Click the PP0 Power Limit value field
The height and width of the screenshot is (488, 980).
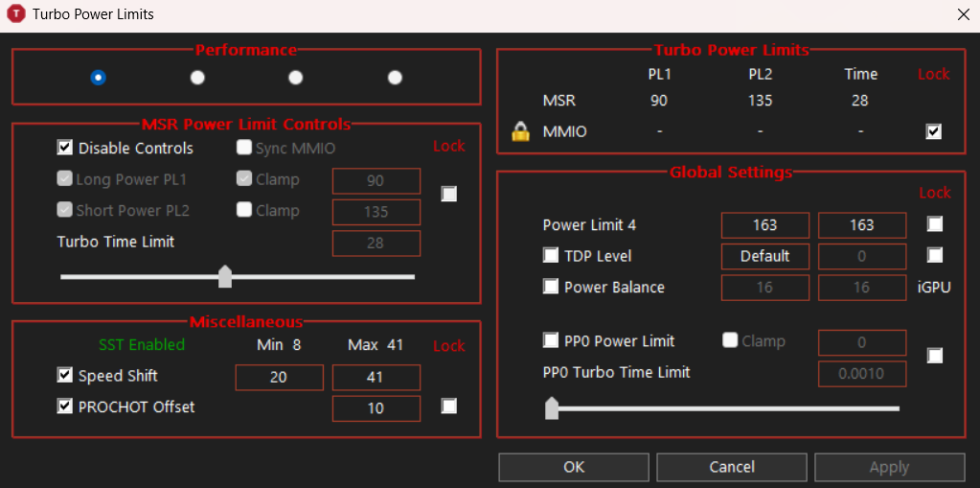[862, 342]
